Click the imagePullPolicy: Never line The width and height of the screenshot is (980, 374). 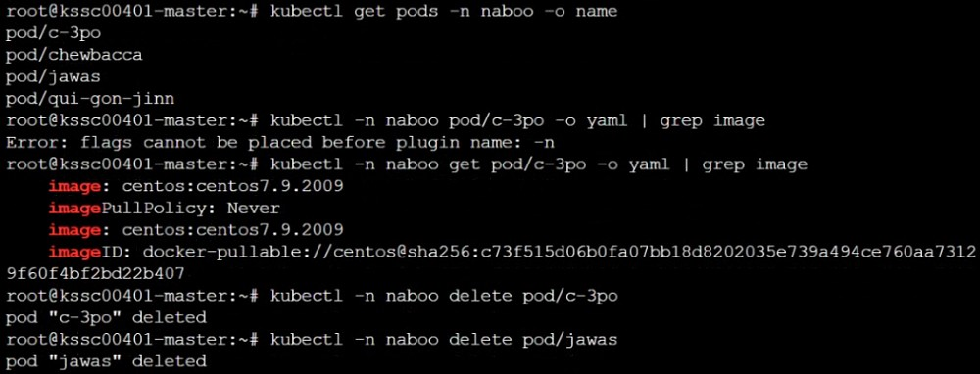click(x=165, y=208)
